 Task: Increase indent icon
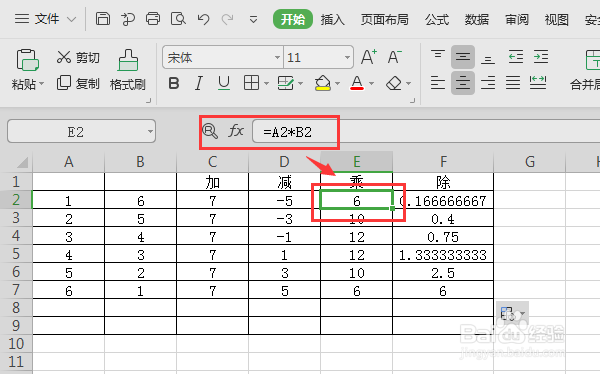(x=541, y=57)
